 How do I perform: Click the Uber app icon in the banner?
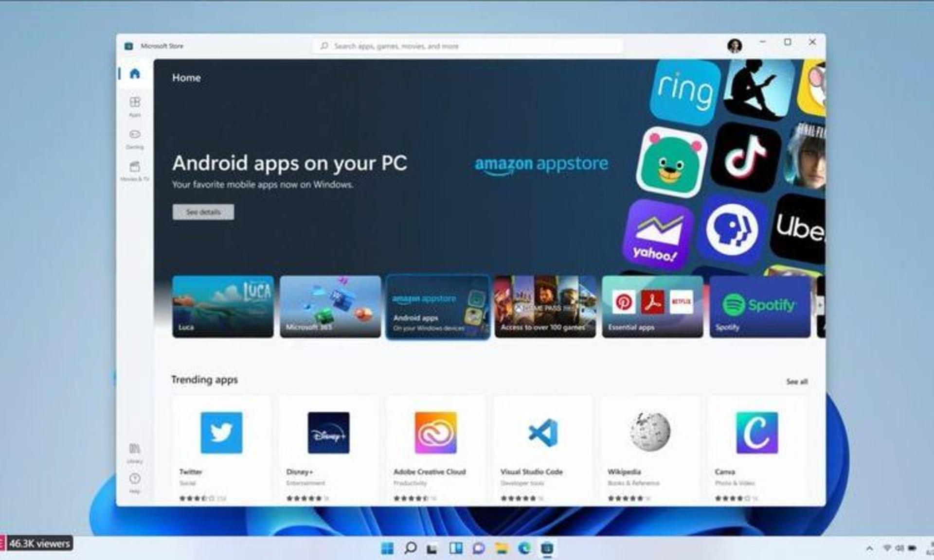coord(798,228)
